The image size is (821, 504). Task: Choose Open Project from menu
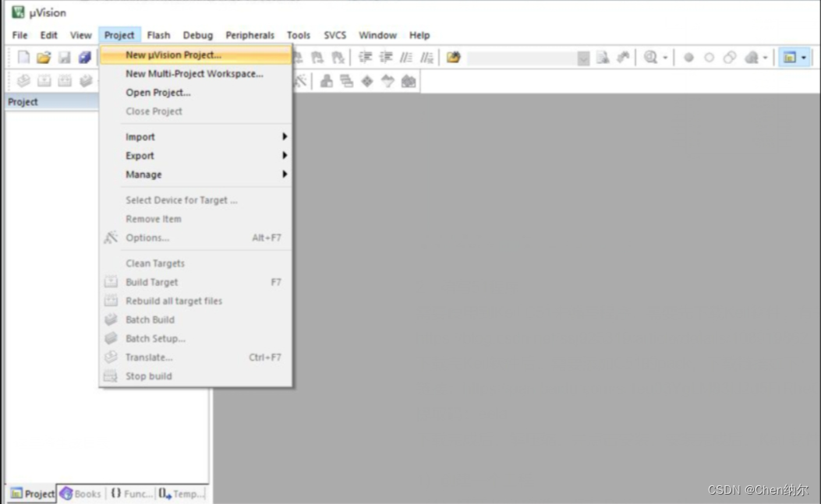196,93
